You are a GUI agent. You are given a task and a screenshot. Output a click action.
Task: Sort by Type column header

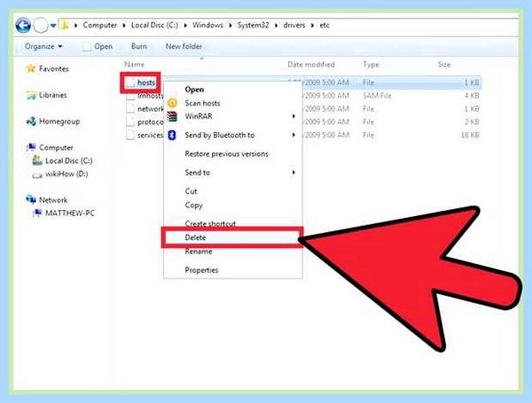372,65
